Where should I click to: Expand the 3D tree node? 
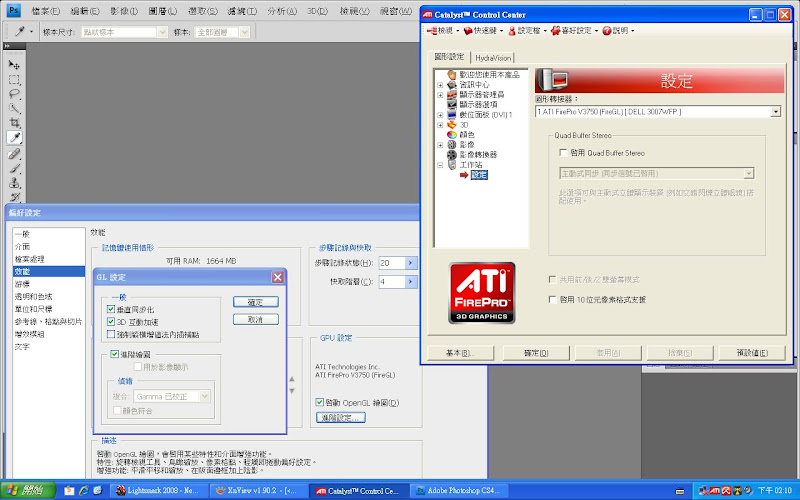[x=440, y=125]
